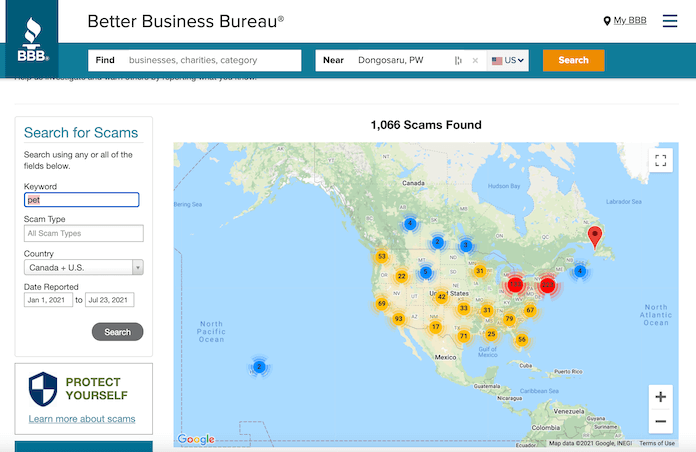Click the Google logo on the map
The image size is (696, 452).
pos(196,439)
